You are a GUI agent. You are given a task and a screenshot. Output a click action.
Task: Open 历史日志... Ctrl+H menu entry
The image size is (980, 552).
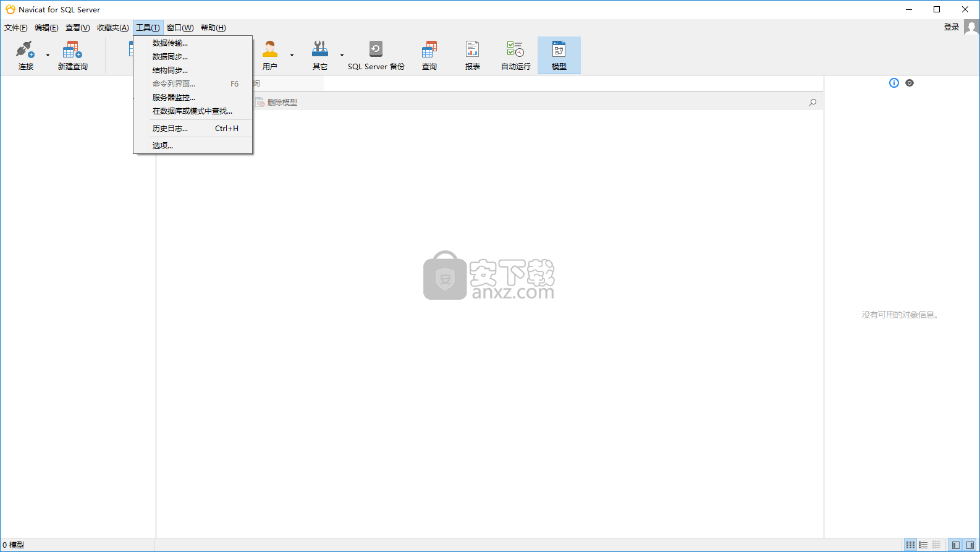click(x=193, y=129)
